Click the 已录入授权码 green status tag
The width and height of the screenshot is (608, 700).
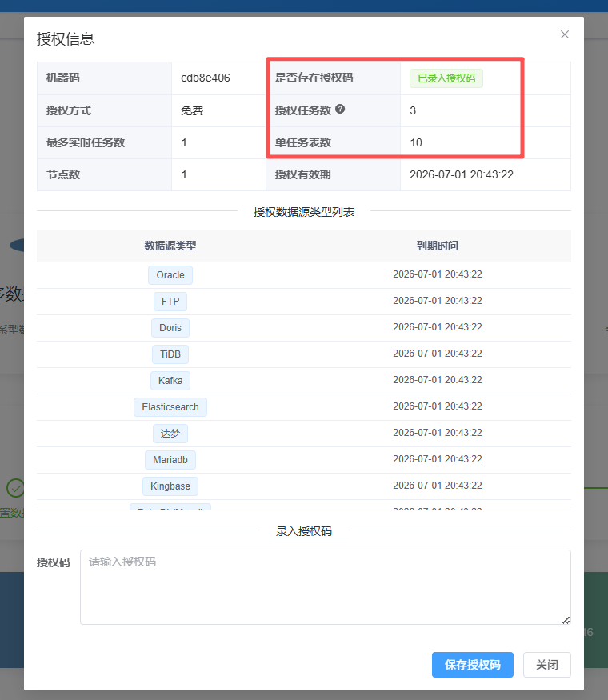coord(446,78)
